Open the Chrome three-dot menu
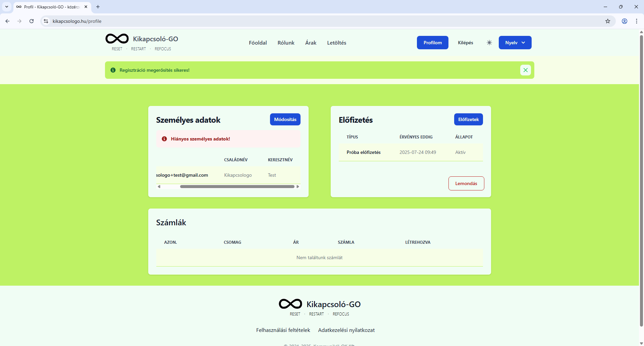 tap(637, 21)
